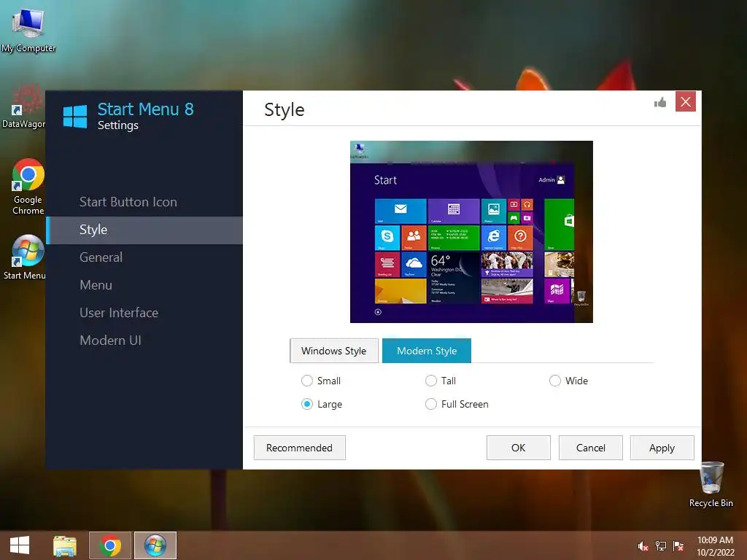Click the muted volume tray icon

tap(643, 546)
